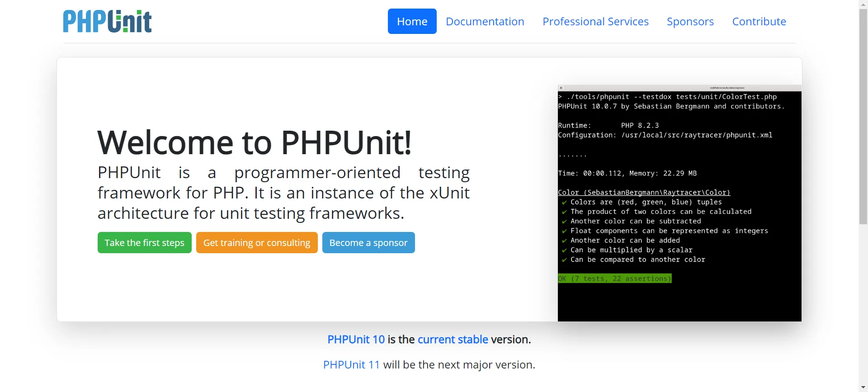Select the Home navigation tab
The width and height of the screenshot is (868, 392).
(412, 21)
